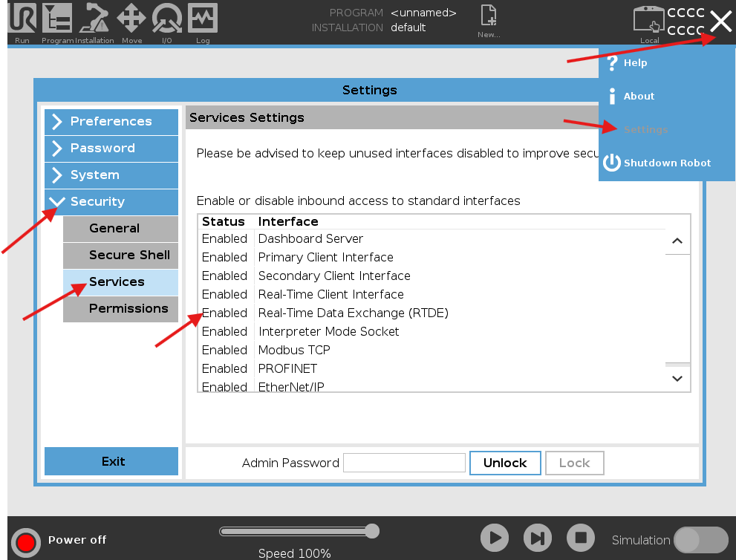
Task: Expand the Password section
Action: [x=111, y=149]
